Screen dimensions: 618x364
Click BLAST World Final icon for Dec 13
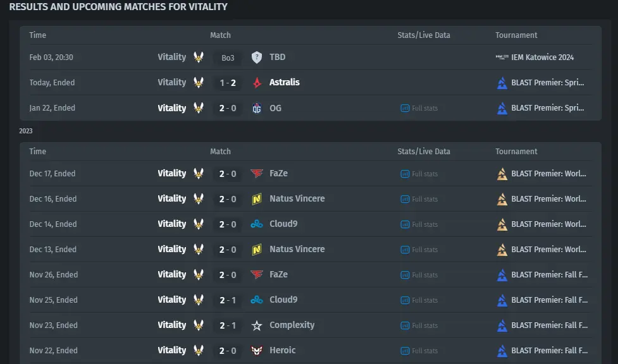coord(502,250)
